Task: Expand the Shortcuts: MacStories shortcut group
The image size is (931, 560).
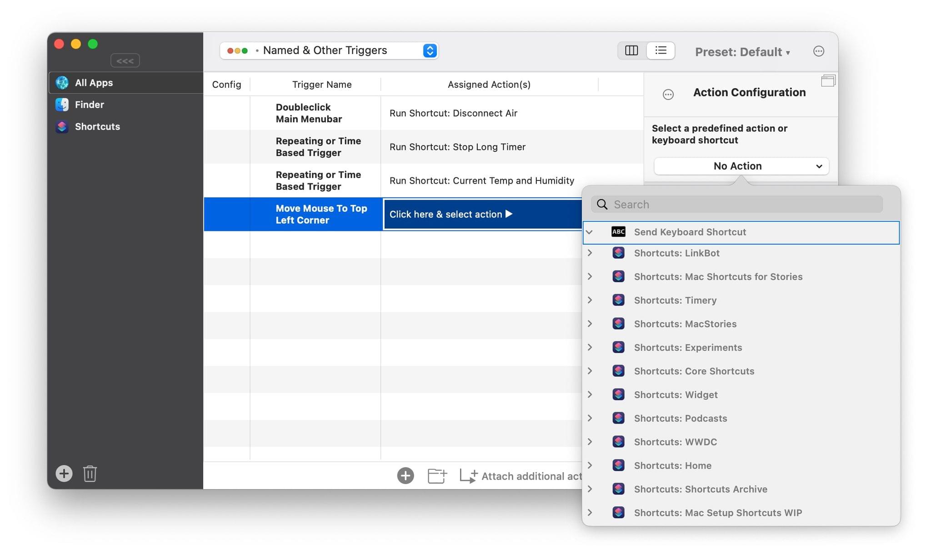Action: pyautogui.click(x=590, y=324)
